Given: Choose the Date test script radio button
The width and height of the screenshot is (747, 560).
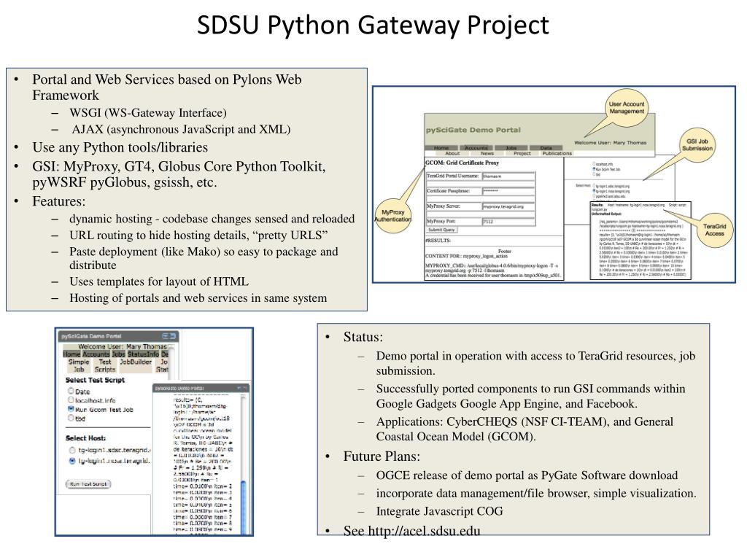Looking at the screenshot, I should (71, 391).
